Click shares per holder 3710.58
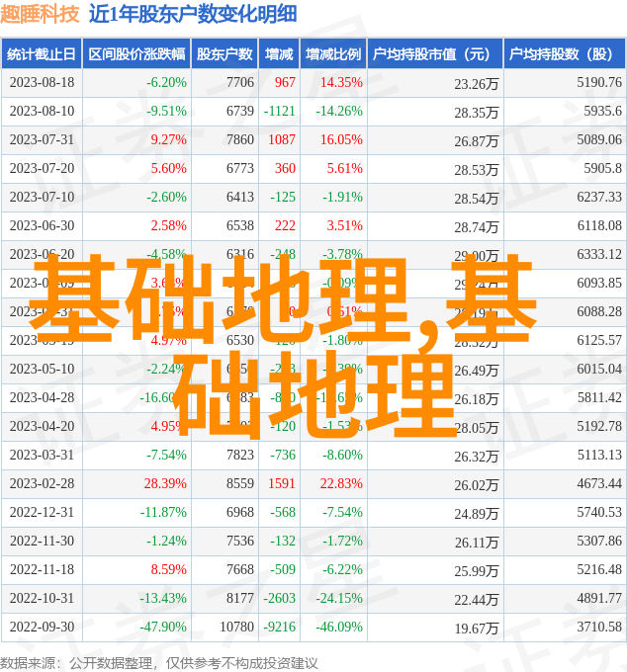The height and width of the screenshot is (672, 627). (x=599, y=628)
